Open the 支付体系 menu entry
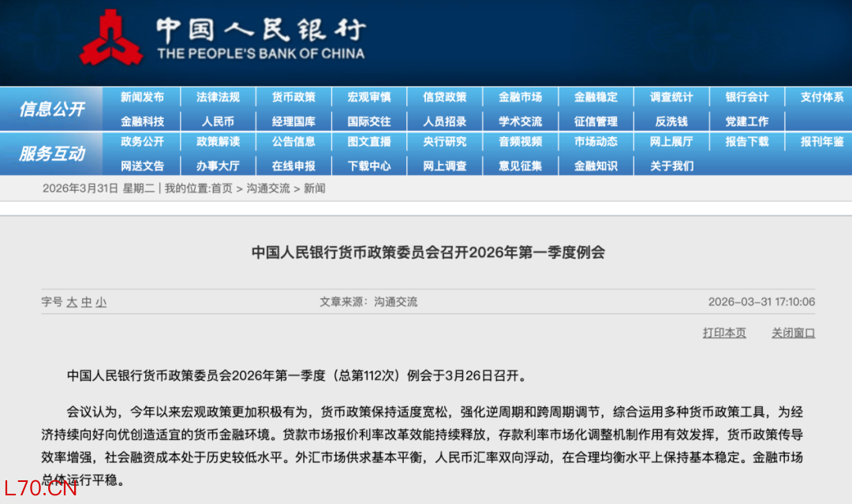This screenshot has width=852, height=504. pos(822,98)
